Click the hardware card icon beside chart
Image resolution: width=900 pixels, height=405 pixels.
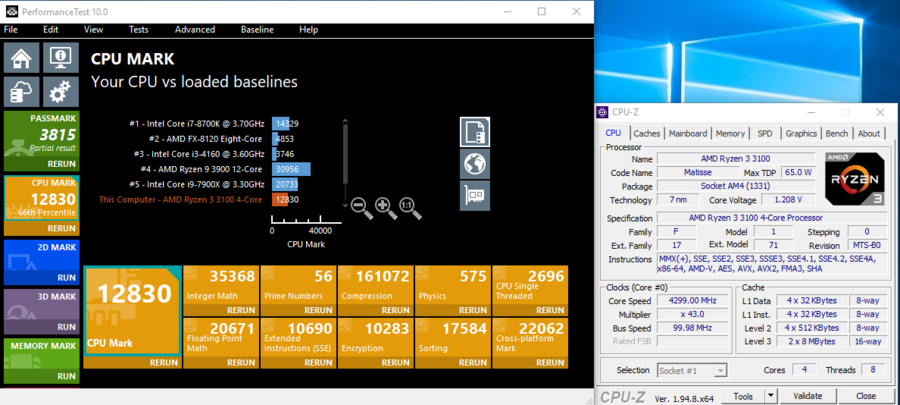(475, 196)
